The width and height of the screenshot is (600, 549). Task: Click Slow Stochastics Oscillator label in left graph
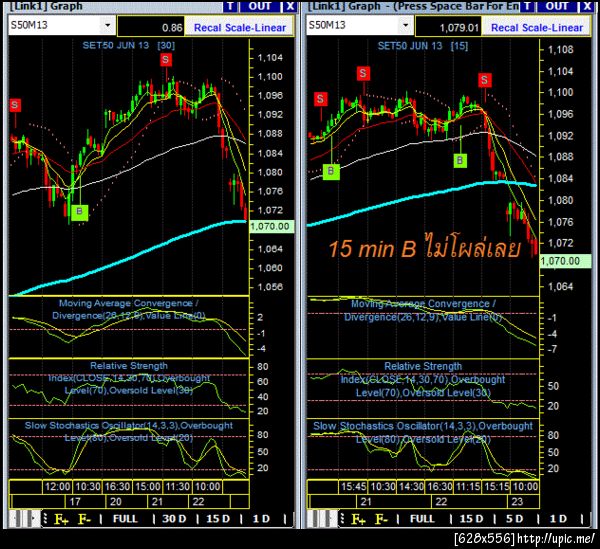click(x=129, y=432)
